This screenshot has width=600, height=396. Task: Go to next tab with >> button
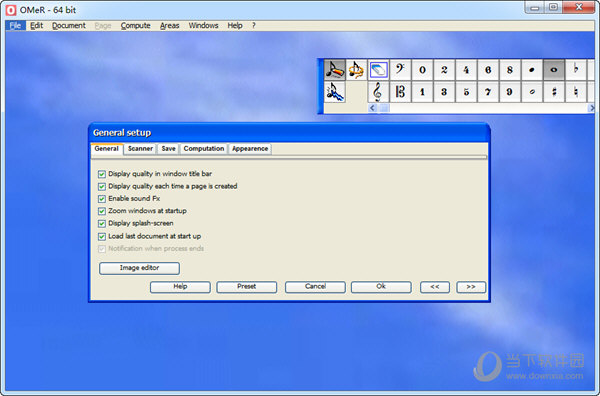pyautogui.click(x=471, y=287)
